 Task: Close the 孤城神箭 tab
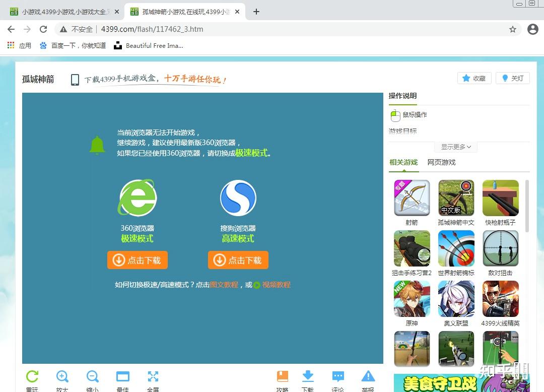click(237, 12)
